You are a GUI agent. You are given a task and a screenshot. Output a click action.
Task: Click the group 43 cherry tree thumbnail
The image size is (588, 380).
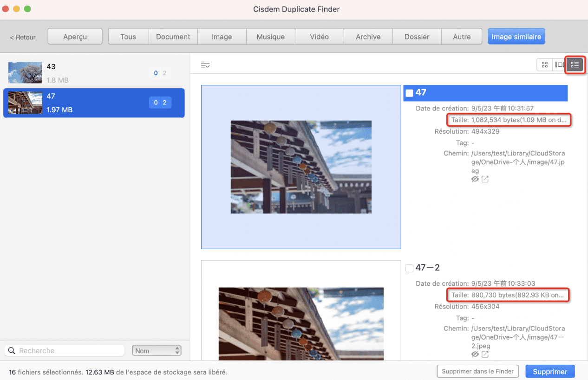click(x=25, y=73)
